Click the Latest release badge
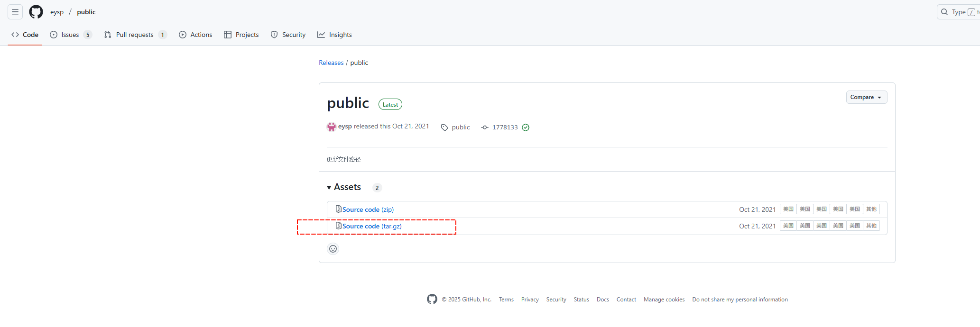 pyautogui.click(x=390, y=104)
